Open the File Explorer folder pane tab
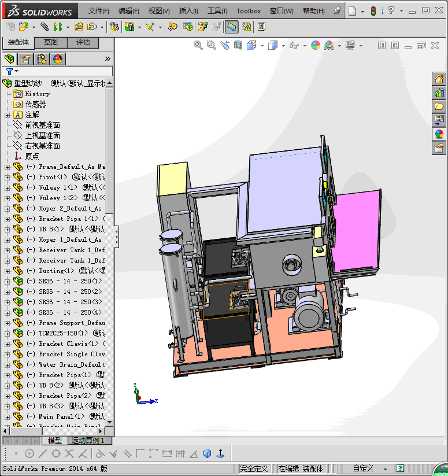The image size is (448, 476). (439, 106)
